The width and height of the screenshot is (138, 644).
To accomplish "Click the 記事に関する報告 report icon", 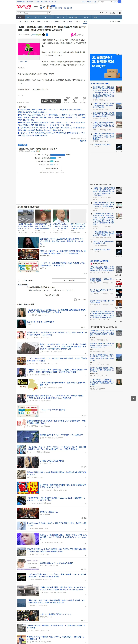I will [x=24, y=103].
